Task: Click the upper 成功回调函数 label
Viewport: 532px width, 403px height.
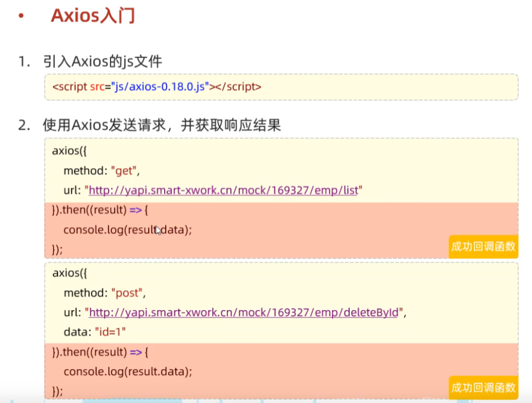Action: [483, 247]
